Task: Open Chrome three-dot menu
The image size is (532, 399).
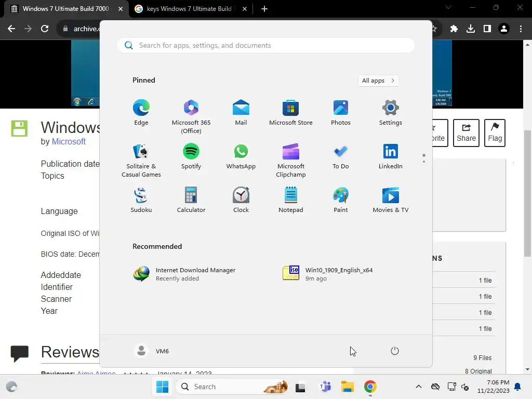Action: point(521,29)
